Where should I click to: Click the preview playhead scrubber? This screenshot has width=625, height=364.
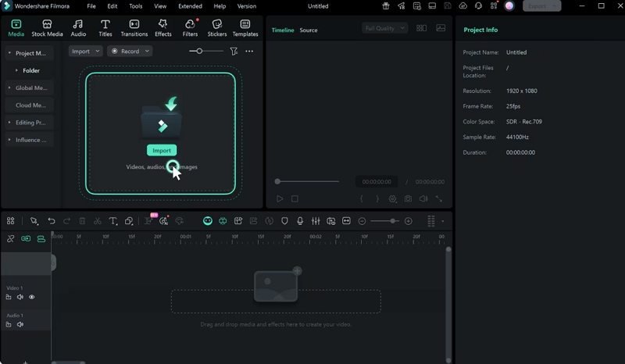click(277, 181)
